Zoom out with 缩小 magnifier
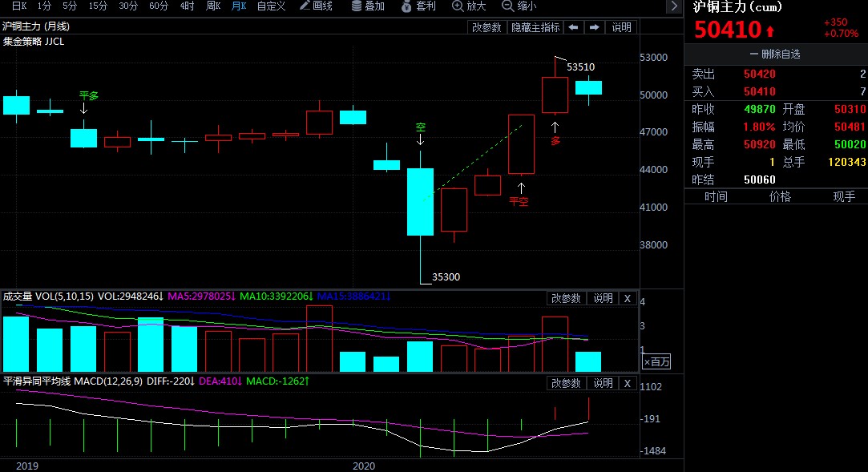Viewport: 868px width, 472px height. point(519,6)
